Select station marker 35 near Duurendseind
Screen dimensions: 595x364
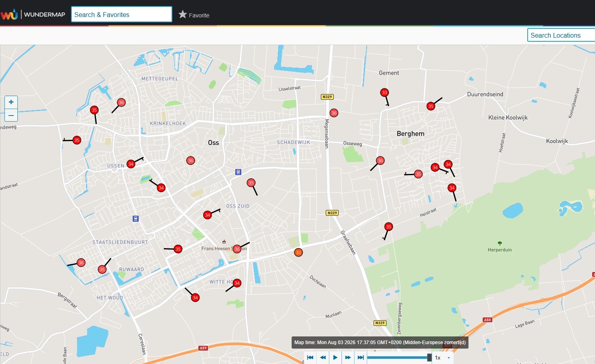point(431,106)
